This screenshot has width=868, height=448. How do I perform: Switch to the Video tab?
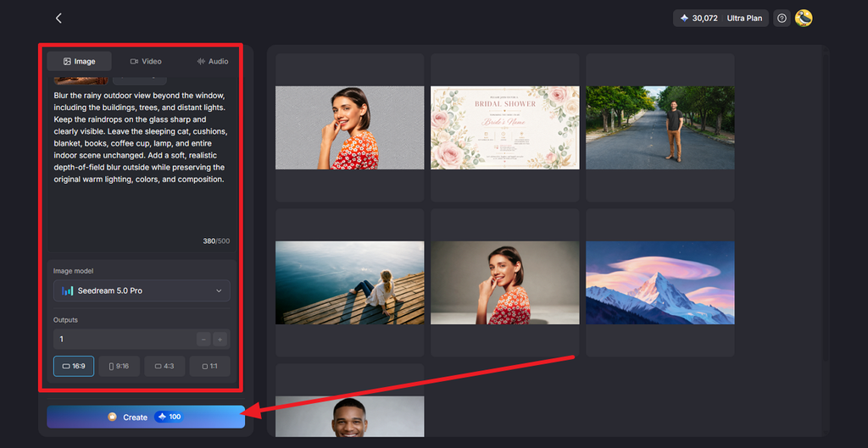click(146, 61)
